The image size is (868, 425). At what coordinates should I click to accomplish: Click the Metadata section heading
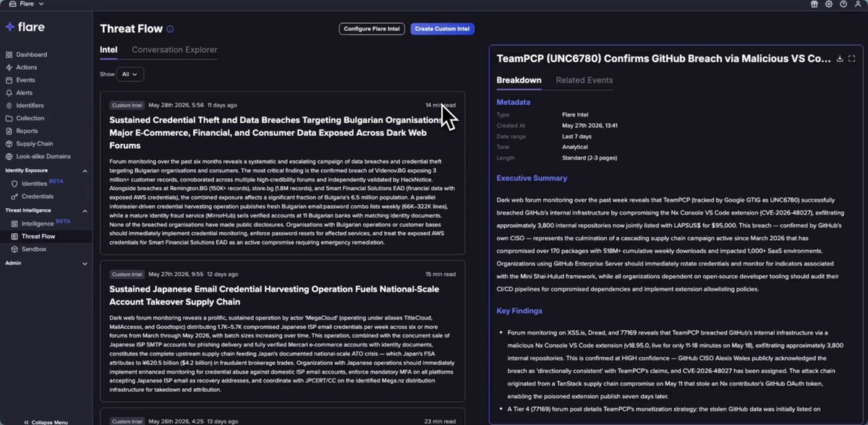click(x=513, y=102)
